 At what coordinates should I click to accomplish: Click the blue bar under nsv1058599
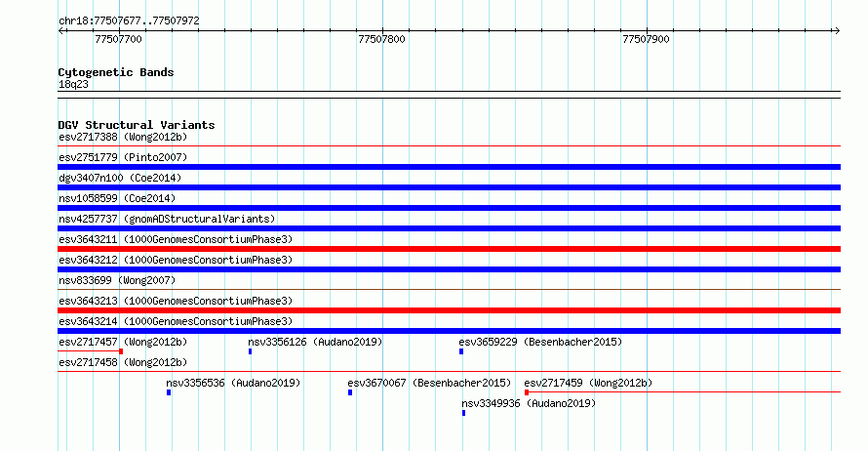(x=449, y=208)
